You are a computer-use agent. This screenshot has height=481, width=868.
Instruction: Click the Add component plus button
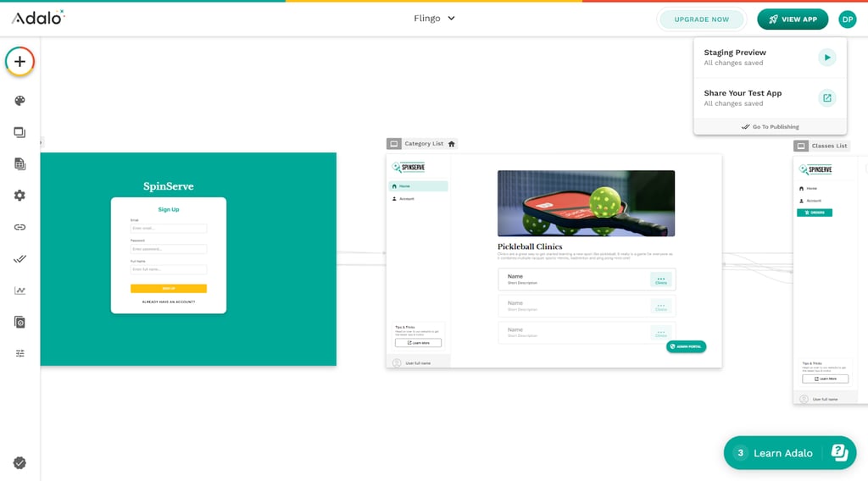[20, 61]
